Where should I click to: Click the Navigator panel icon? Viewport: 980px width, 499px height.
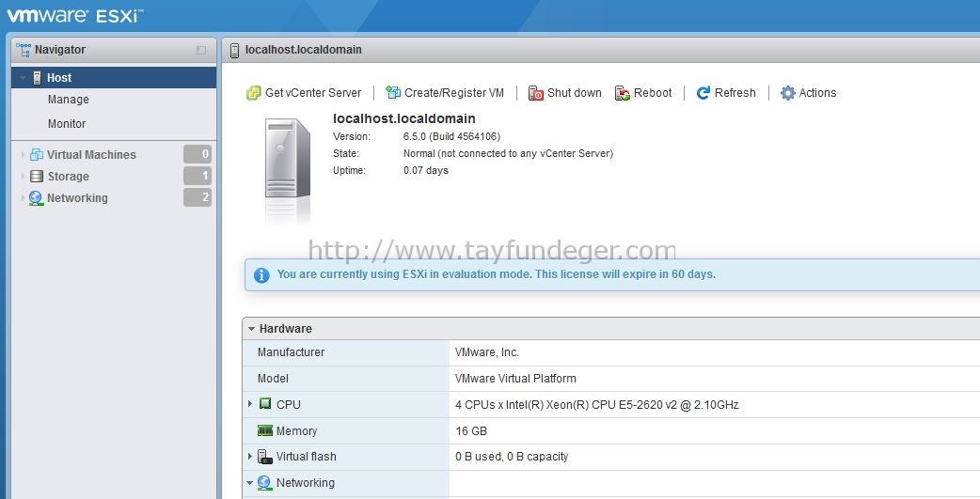[24, 50]
